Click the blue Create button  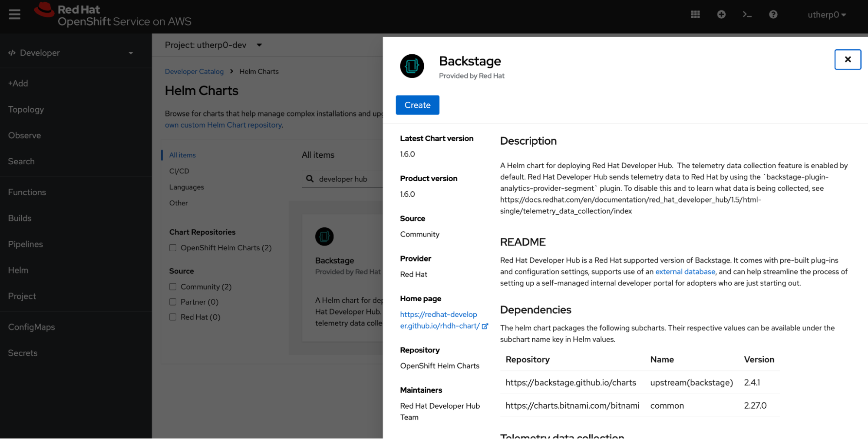pyautogui.click(x=417, y=105)
